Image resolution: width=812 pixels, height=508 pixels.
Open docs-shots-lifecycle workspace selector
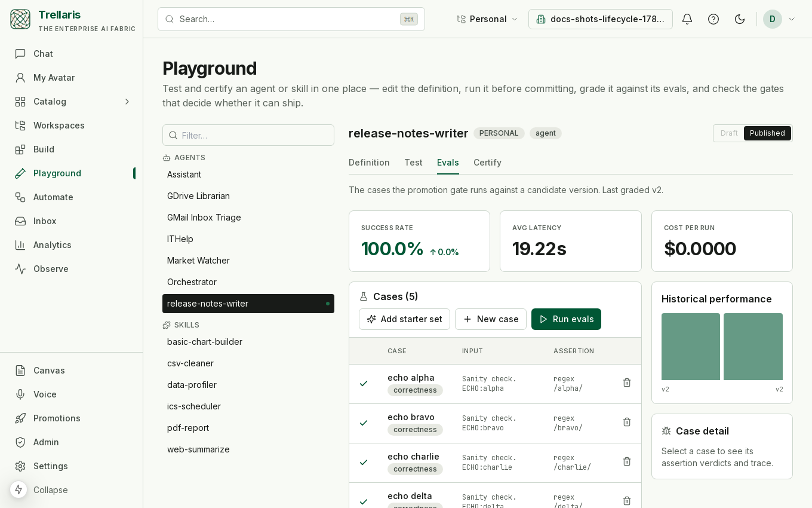(x=601, y=19)
